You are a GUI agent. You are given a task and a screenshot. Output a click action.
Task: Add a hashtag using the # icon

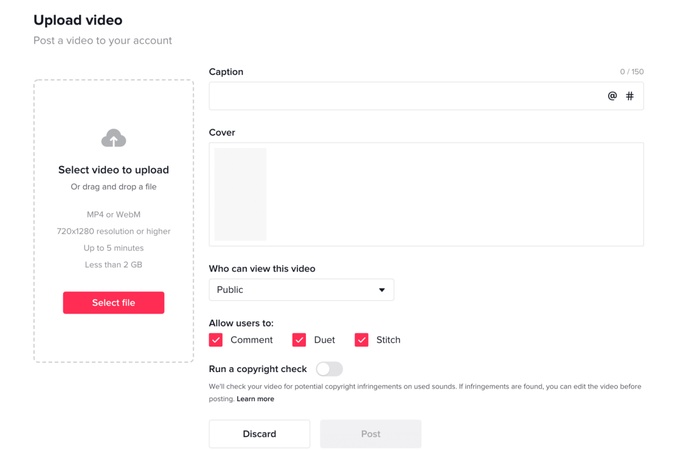(630, 96)
